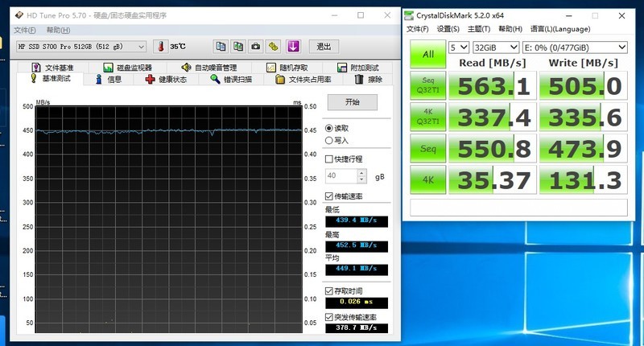
Task: Select the 写入 write radio button
Action: click(x=329, y=140)
